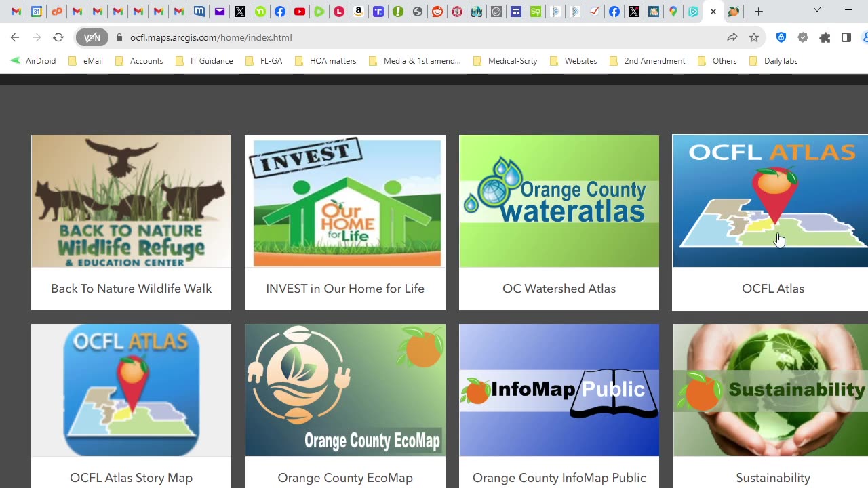
Task: Open the Medical-Scrty bookmarks folder
Action: tap(505, 61)
